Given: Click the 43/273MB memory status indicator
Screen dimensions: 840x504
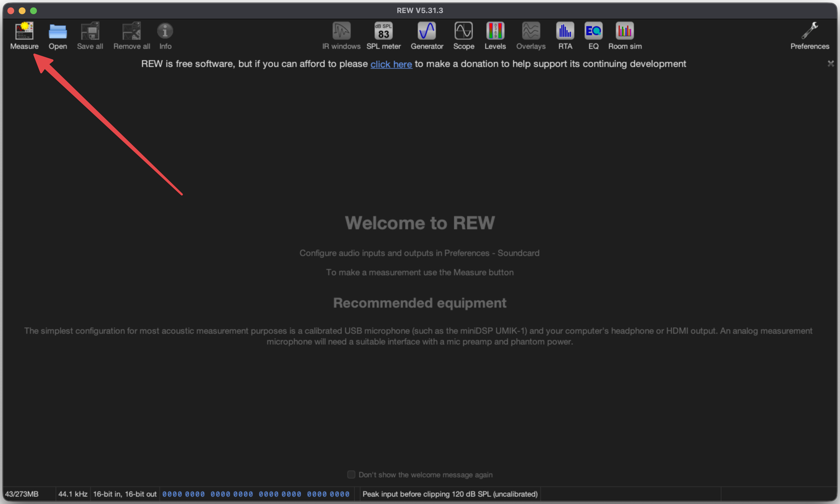Looking at the screenshot, I should click(22, 494).
